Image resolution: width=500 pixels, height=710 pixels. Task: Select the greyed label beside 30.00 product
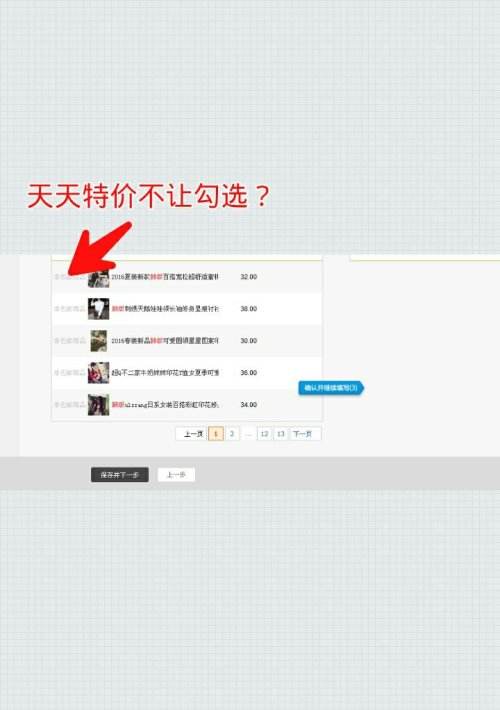click(x=69, y=341)
